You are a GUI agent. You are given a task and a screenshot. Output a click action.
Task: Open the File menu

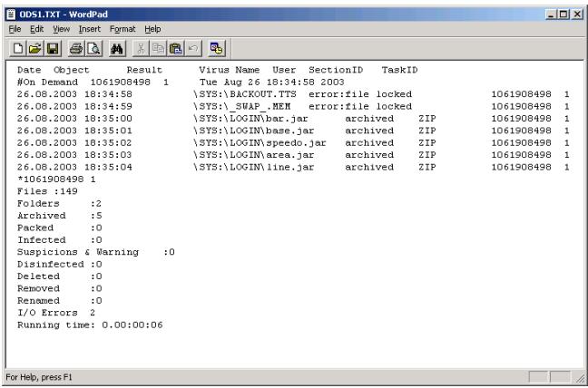(x=15, y=29)
